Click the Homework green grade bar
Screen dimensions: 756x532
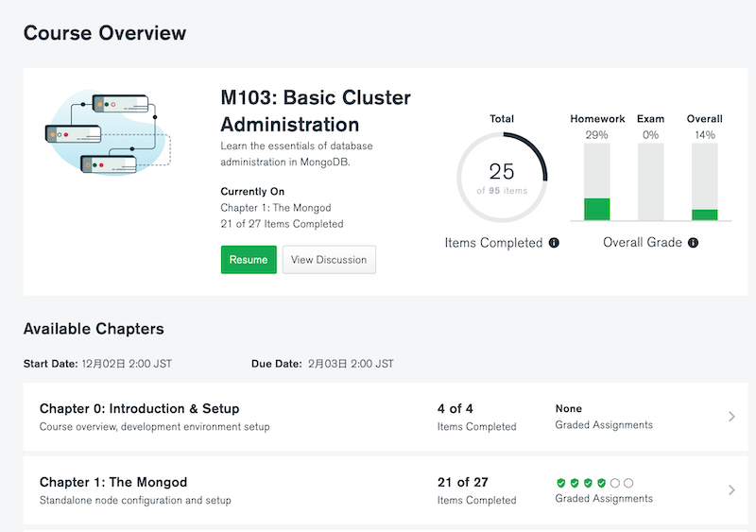597,209
